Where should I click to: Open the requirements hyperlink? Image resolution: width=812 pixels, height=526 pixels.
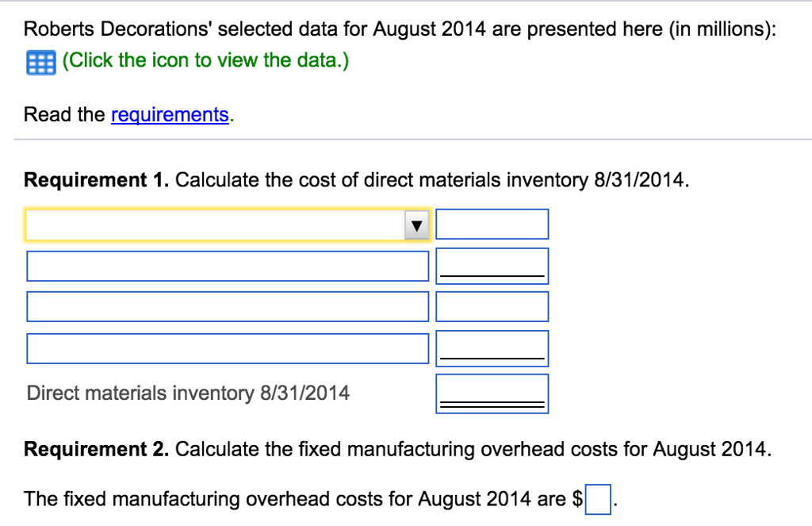pyautogui.click(x=170, y=114)
